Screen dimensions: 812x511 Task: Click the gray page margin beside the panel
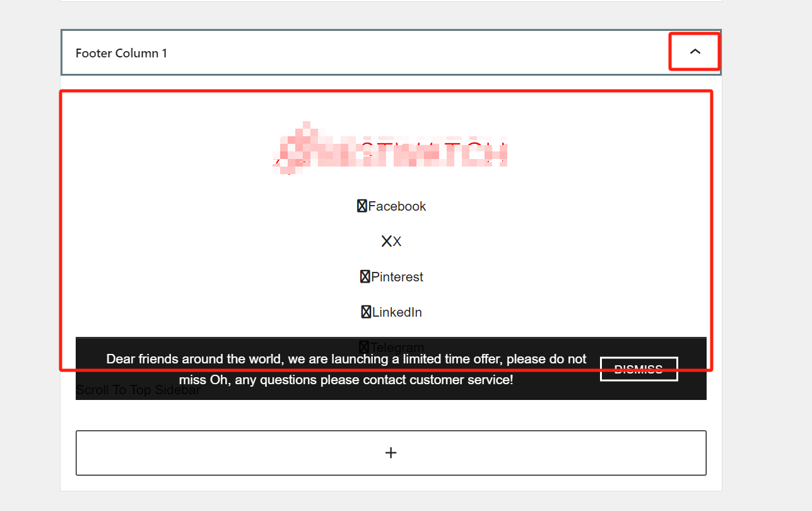tap(767, 252)
